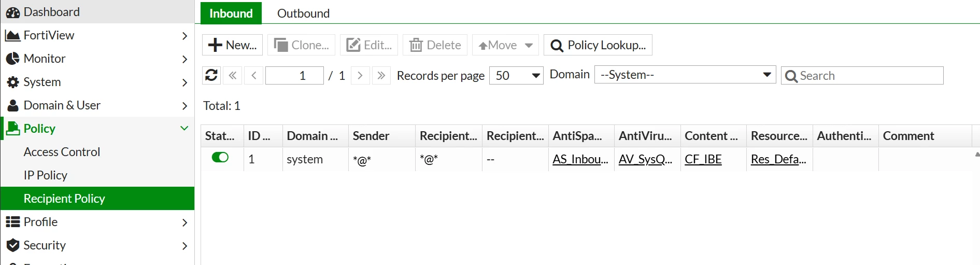Click the Security shield icon

(x=13, y=245)
